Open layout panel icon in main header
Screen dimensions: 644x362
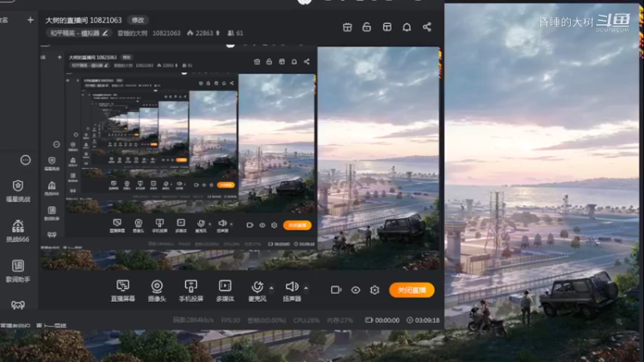pos(387,27)
